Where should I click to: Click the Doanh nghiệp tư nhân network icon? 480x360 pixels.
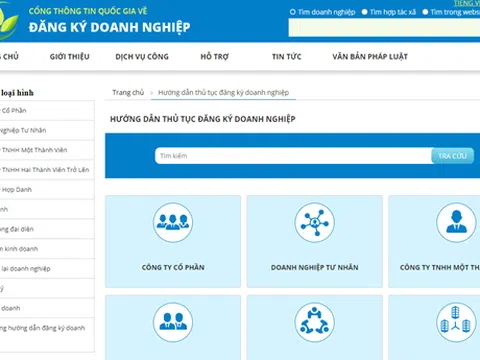pos(314,222)
